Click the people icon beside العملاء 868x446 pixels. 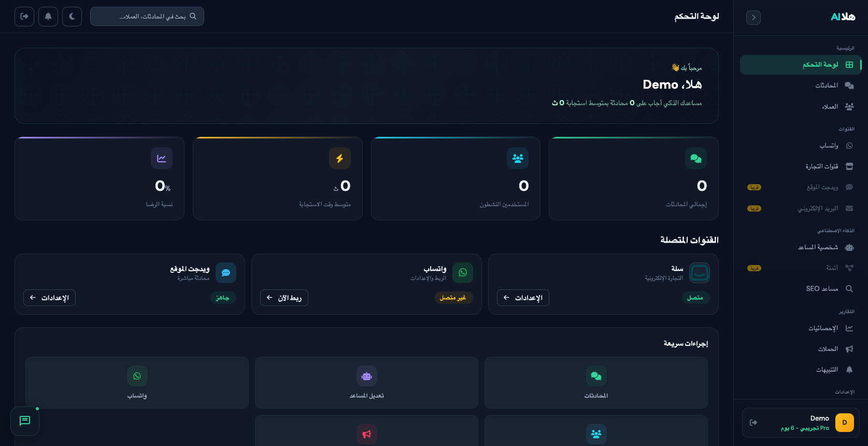[x=849, y=107]
